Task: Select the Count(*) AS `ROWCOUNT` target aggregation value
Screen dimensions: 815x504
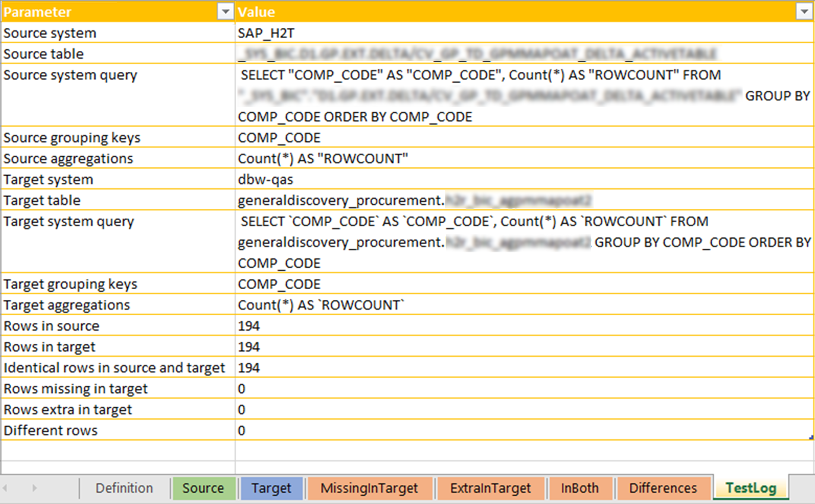Action: (x=524, y=305)
